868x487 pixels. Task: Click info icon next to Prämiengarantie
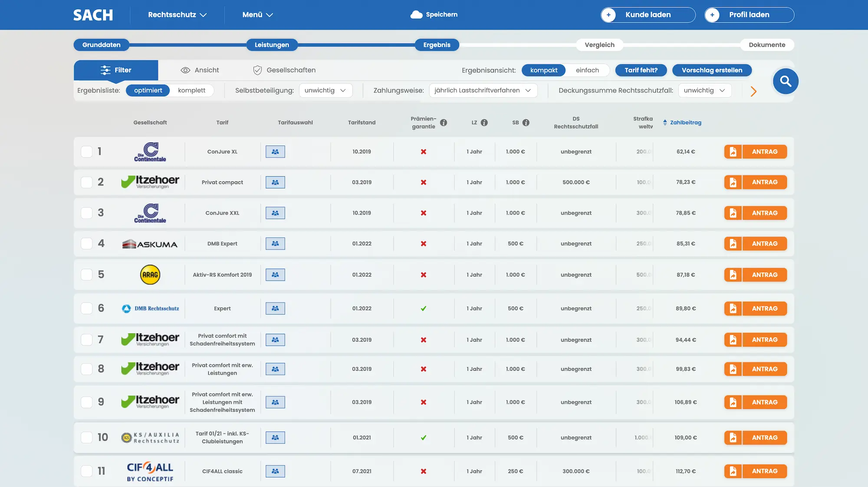444,123
